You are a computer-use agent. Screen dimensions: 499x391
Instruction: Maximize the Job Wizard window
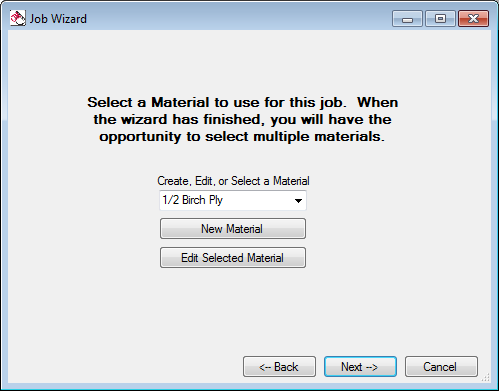(440, 19)
